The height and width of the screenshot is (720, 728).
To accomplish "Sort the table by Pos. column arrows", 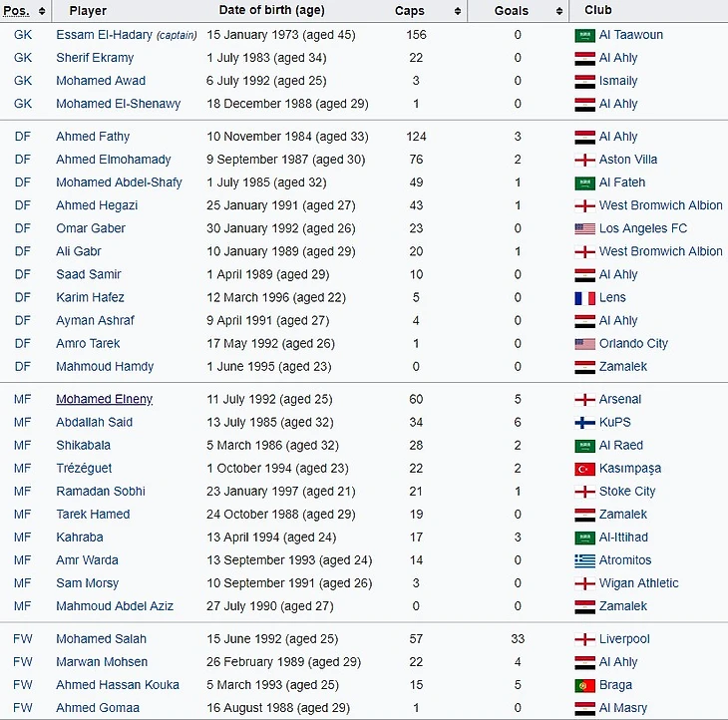I will tap(41, 11).
